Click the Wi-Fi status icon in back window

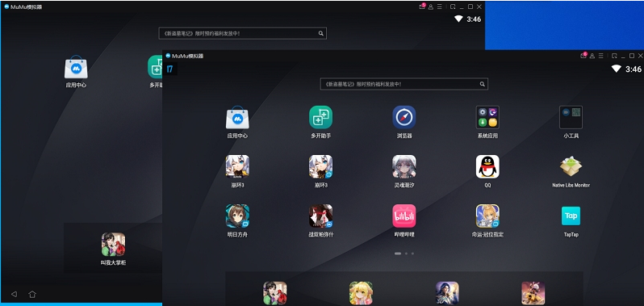point(458,19)
